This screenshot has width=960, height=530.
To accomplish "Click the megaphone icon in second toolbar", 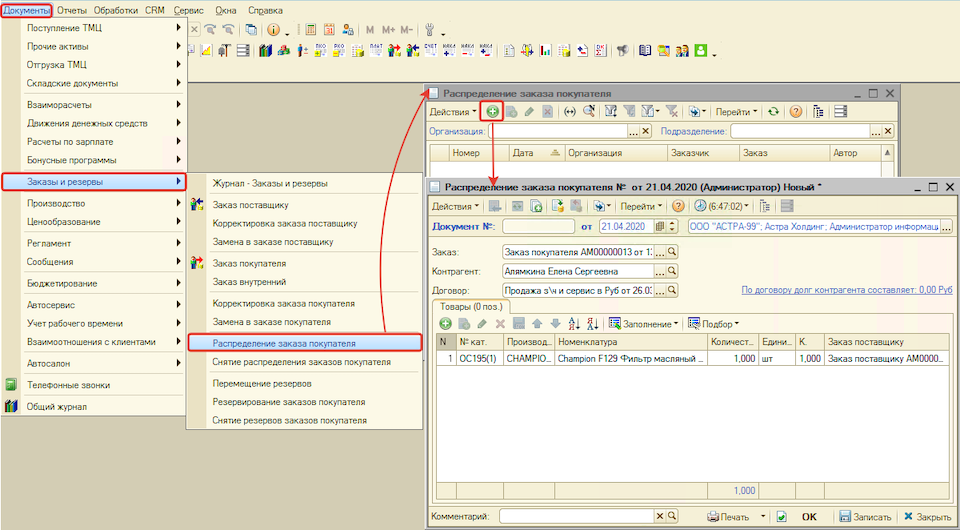I will coord(623,51).
